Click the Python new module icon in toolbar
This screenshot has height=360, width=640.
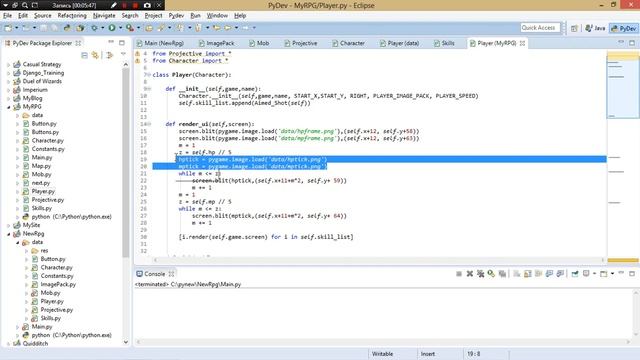click(x=67, y=28)
